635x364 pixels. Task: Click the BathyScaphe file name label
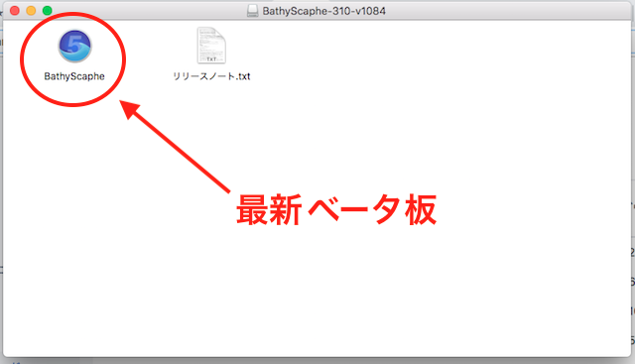pyautogui.click(x=74, y=76)
